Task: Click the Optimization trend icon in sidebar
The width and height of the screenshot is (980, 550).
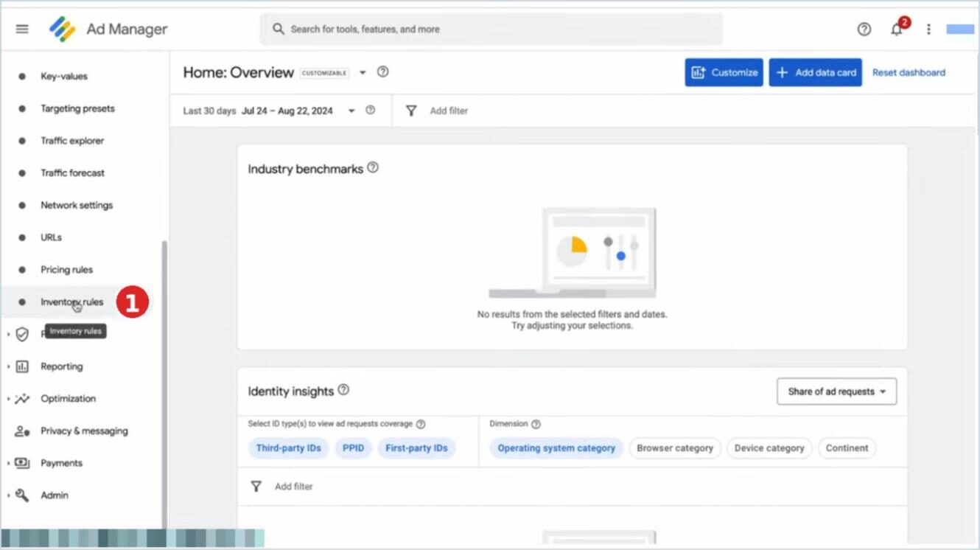Action: pyautogui.click(x=22, y=399)
